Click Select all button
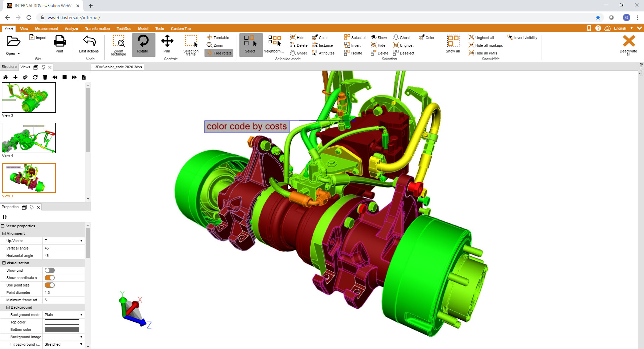Viewport: 644px width, 349px height. pyautogui.click(x=355, y=38)
